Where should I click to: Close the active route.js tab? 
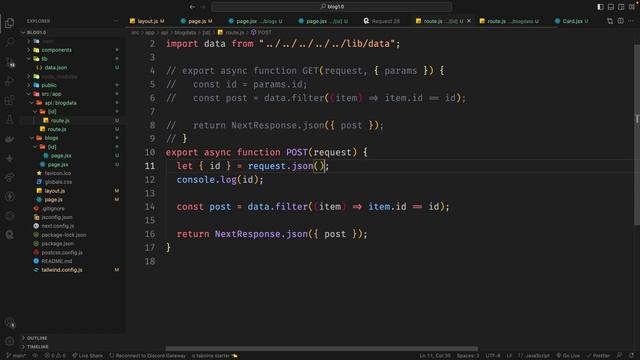(x=469, y=21)
